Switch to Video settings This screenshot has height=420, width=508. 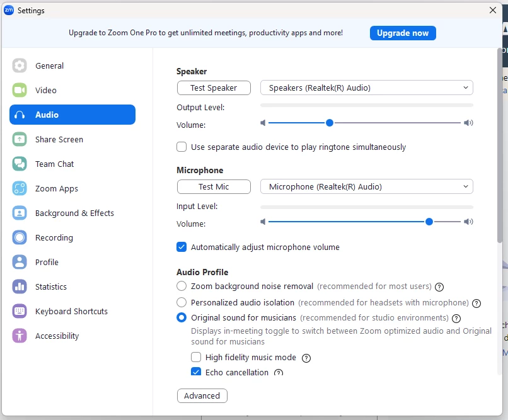click(72, 90)
